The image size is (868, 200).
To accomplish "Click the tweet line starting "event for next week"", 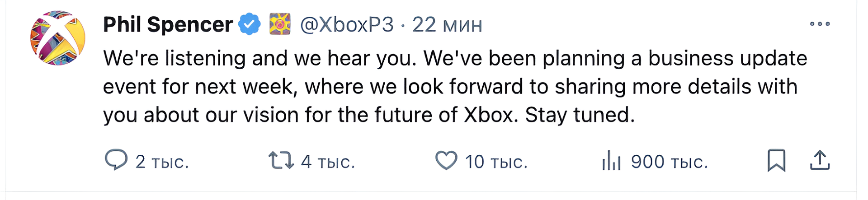I will (x=450, y=87).
